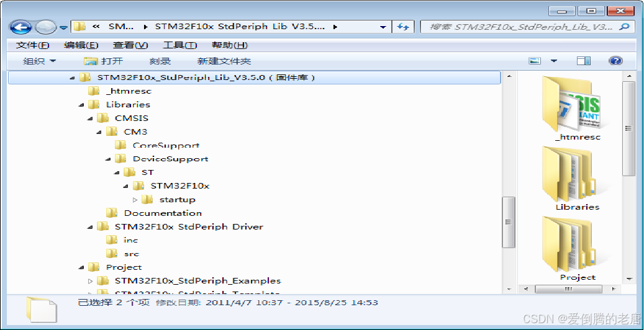This screenshot has width=644, height=330.
Task: Open the 编辑(E) menu
Action: pyautogui.click(x=81, y=45)
